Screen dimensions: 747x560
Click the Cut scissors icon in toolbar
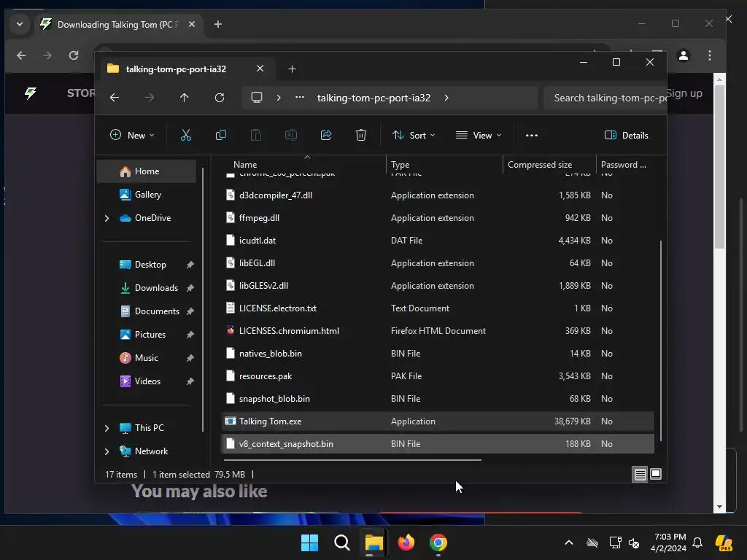click(x=186, y=135)
